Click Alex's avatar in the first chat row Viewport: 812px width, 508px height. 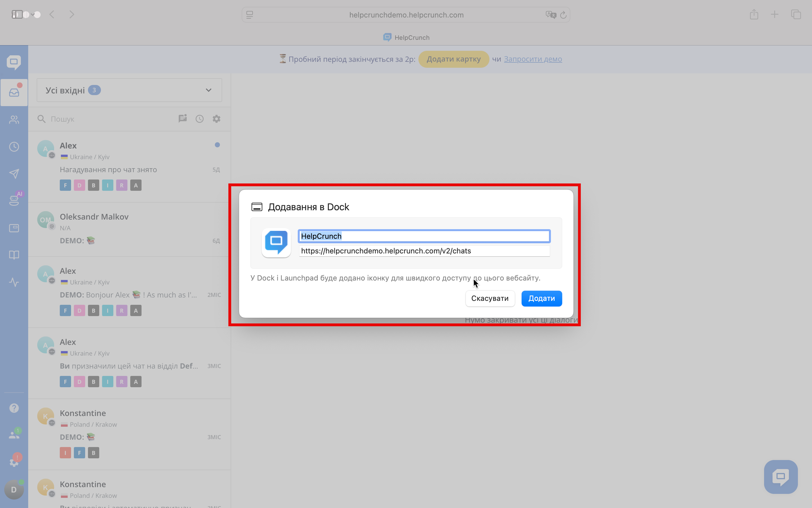pos(46,148)
